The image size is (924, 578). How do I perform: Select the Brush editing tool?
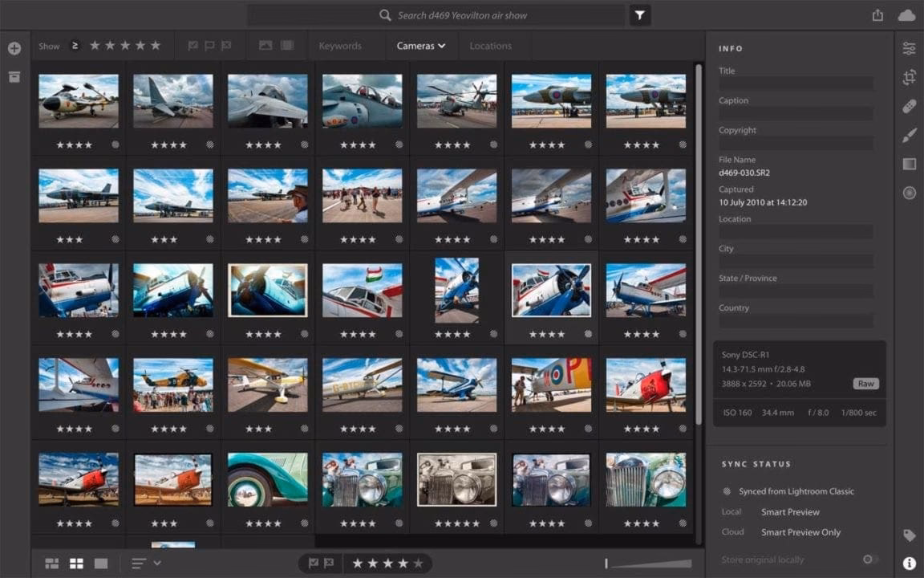coord(910,135)
